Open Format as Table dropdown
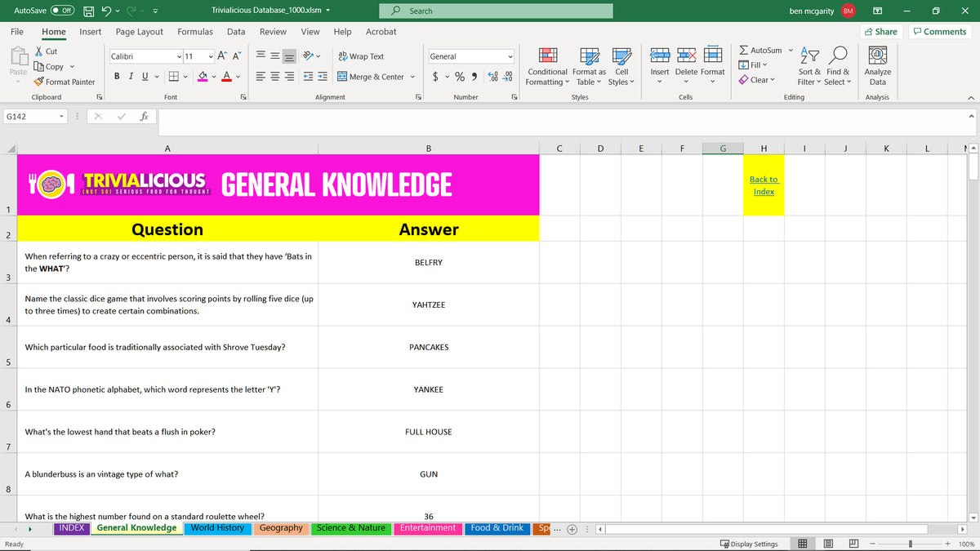 (589, 67)
